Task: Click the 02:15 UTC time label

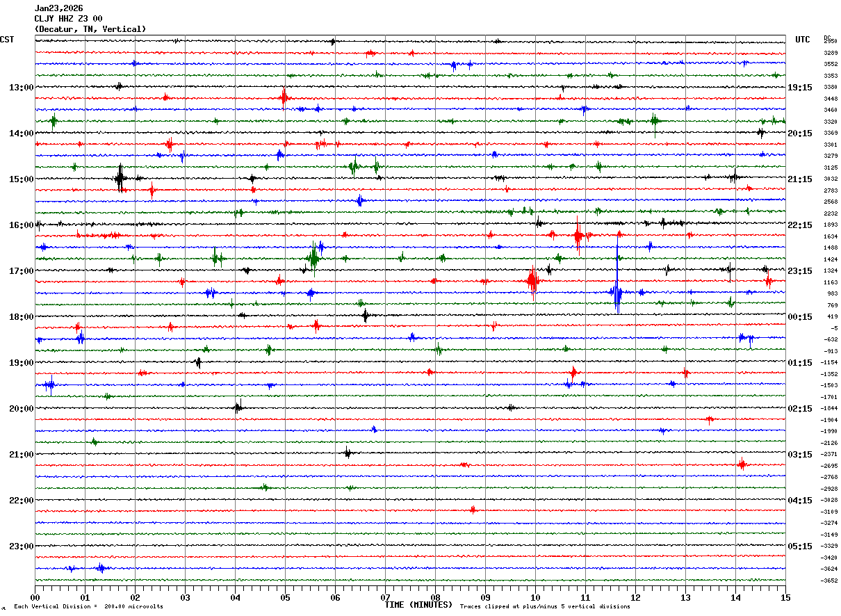Action: click(x=799, y=409)
